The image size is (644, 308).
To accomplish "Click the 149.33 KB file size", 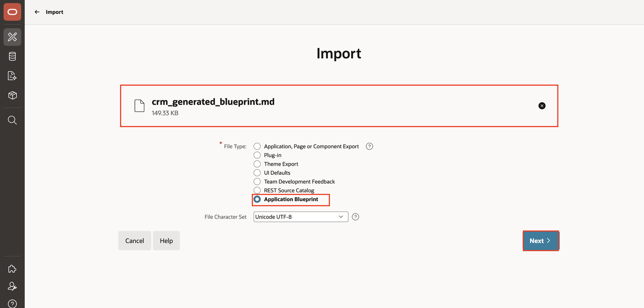I will click(x=165, y=113).
